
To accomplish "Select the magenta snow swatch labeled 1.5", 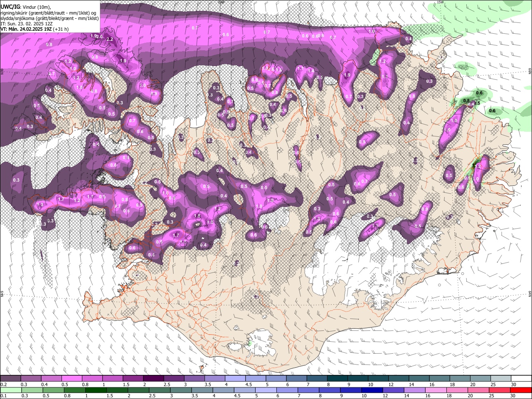I will click(133, 379).
